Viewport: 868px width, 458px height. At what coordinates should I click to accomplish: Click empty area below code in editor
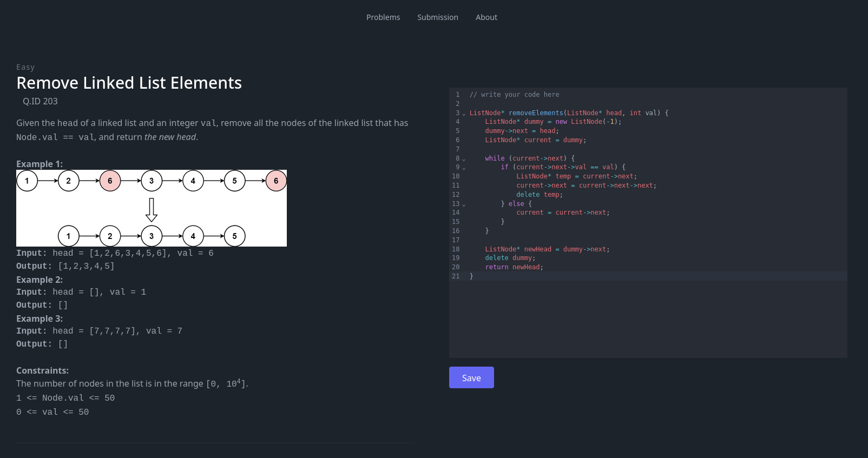648,319
